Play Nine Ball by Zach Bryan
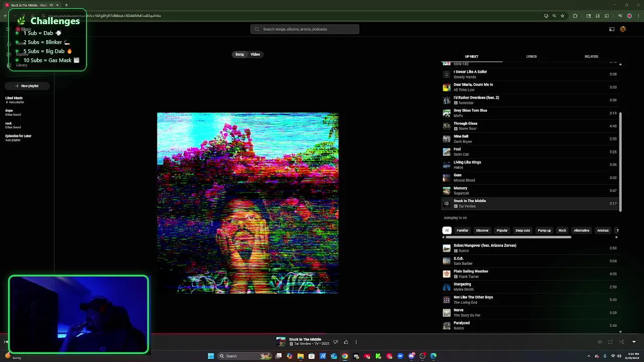This screenshot has height=362, width=644. pyautogui.click(x=529, y=139)
